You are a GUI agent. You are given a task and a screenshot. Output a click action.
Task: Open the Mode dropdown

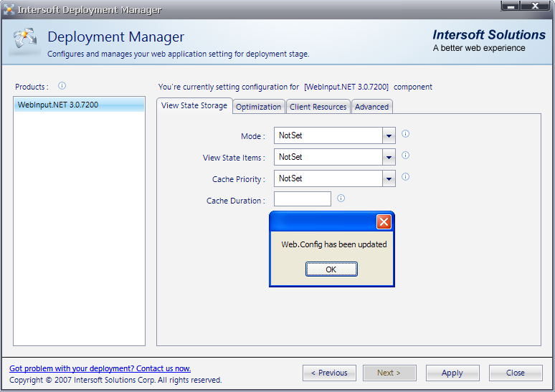388,135
